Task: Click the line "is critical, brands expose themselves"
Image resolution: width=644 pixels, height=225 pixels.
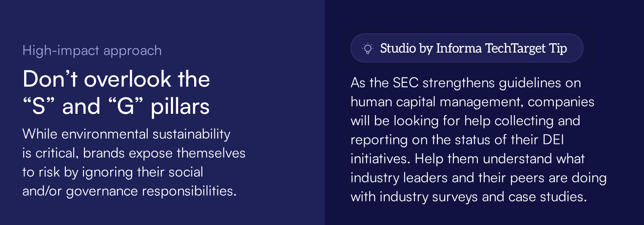Action: pos(133,153)
